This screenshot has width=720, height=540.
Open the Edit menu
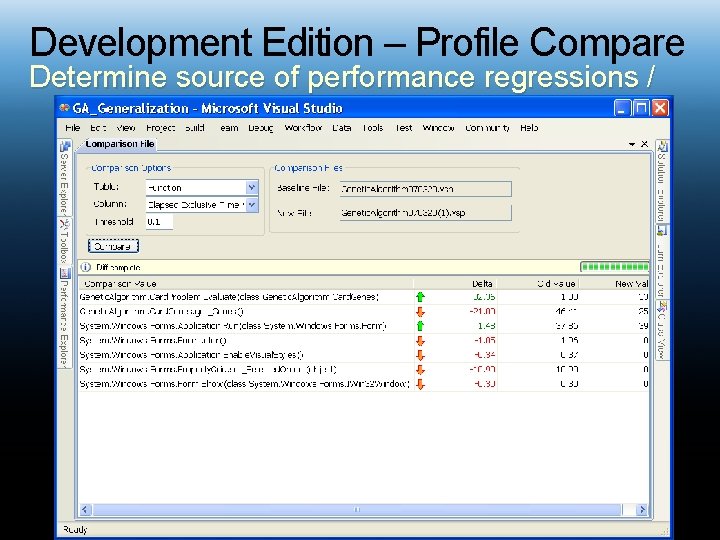pos(98,128)
